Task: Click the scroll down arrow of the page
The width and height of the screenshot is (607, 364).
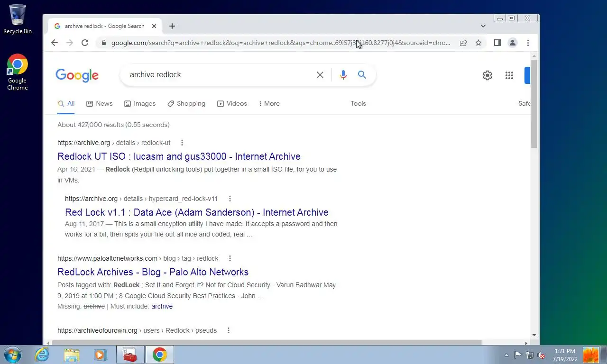Action: point(534,335)
